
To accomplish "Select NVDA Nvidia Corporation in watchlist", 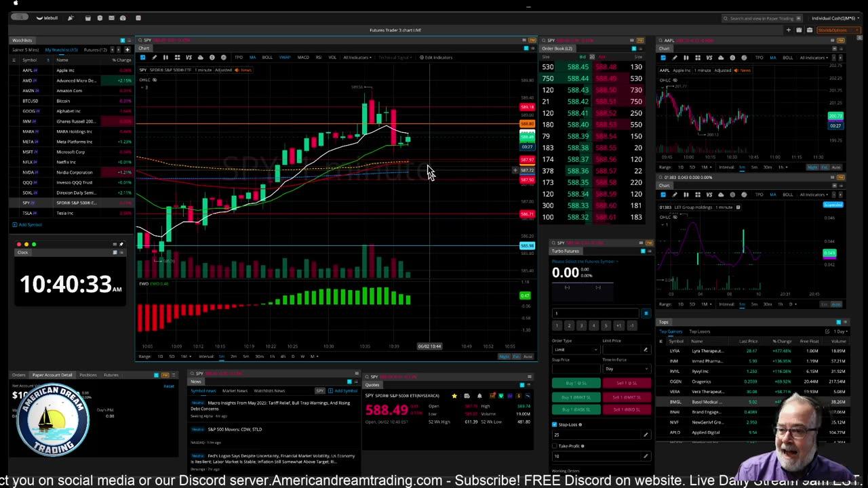I will click(x=72, y=172).
